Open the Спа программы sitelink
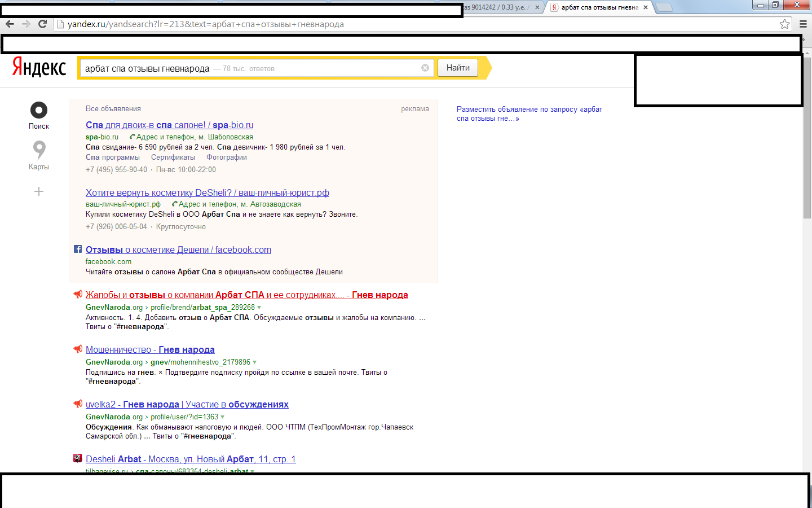Image resolution: width=812 pixels, height=508 pixels. pyautogui.click(x=113, y=157)
